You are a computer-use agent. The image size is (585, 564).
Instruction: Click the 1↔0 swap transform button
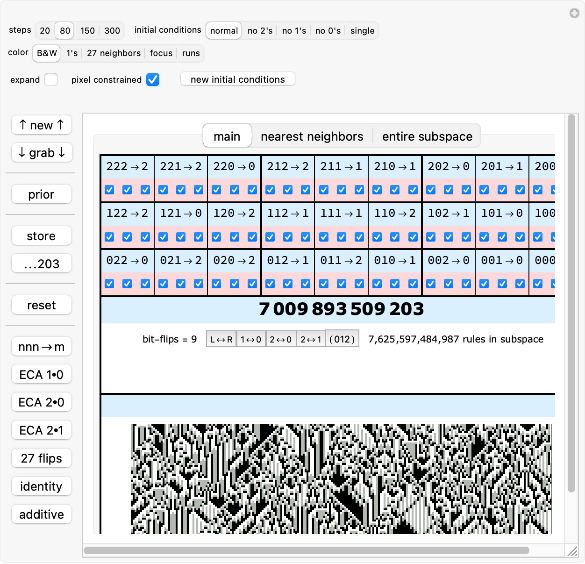pyautogui.click(x=251, y=339)
